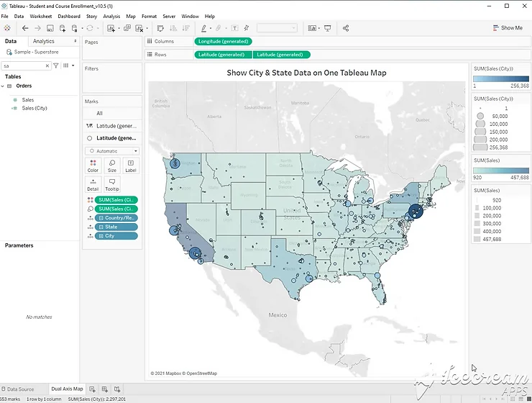Select first Latitude (generated) map marks card
This screenshot has height=403, width=532.
point(112,126)
